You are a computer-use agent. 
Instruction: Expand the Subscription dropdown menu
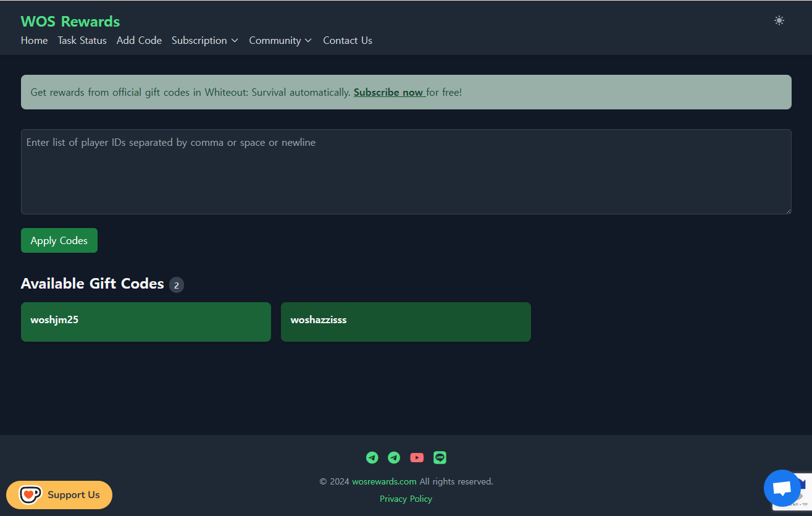point(205,40)
